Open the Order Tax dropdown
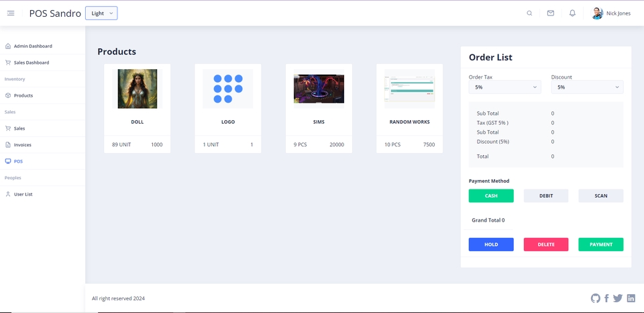Screen dimensions: 644x313 (x=504, y=87)
